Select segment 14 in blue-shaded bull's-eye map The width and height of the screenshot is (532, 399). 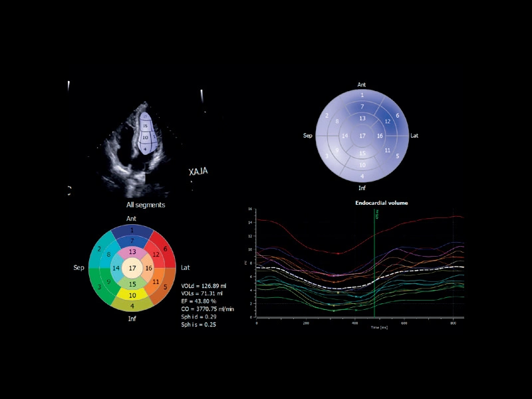point(344,135)
